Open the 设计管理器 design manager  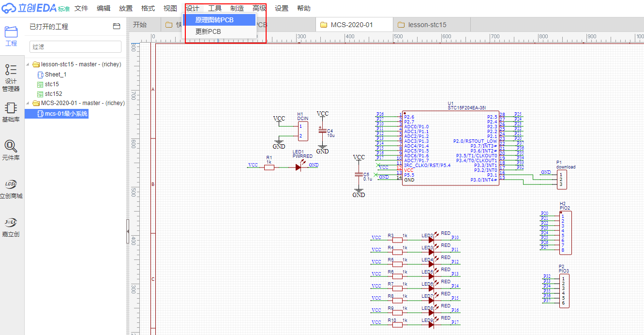[11, 77]
